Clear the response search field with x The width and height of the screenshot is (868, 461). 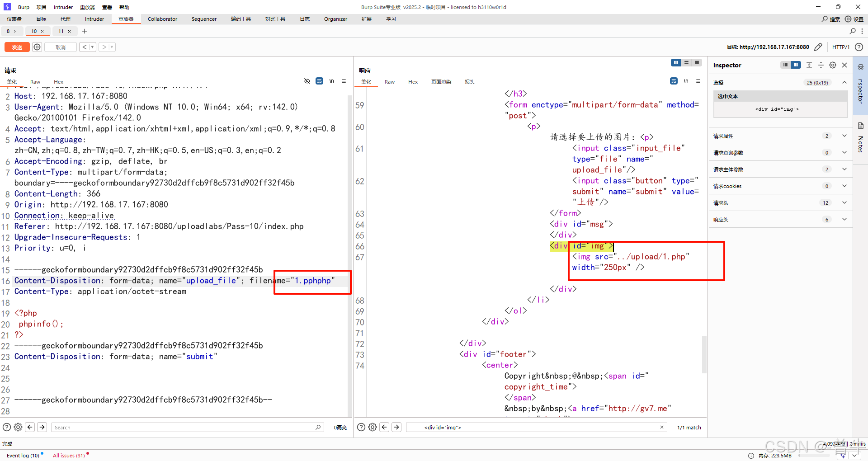click(x=662, y=427)
